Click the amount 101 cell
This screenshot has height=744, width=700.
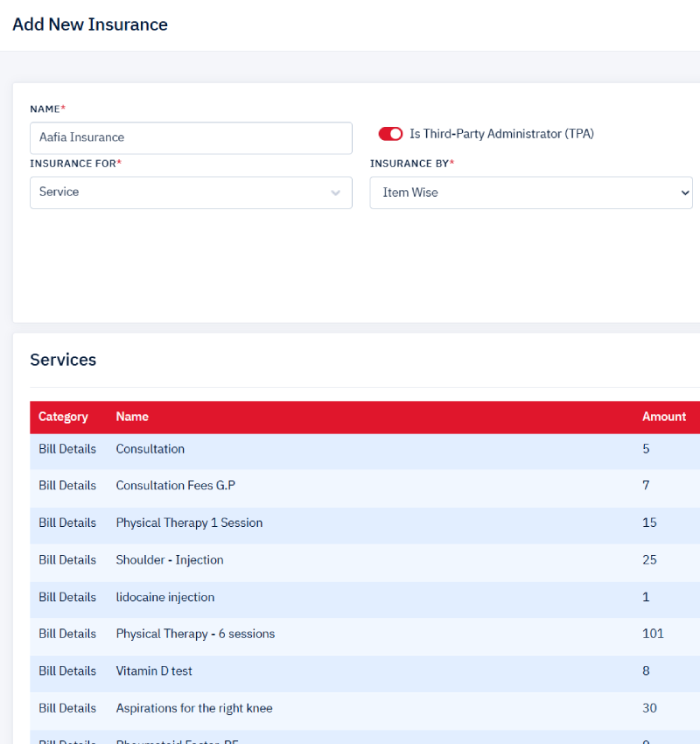tap(653, 634)
